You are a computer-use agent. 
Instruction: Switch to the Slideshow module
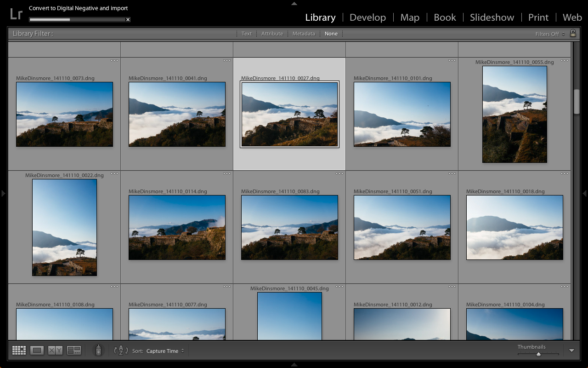tap(492, 17)
